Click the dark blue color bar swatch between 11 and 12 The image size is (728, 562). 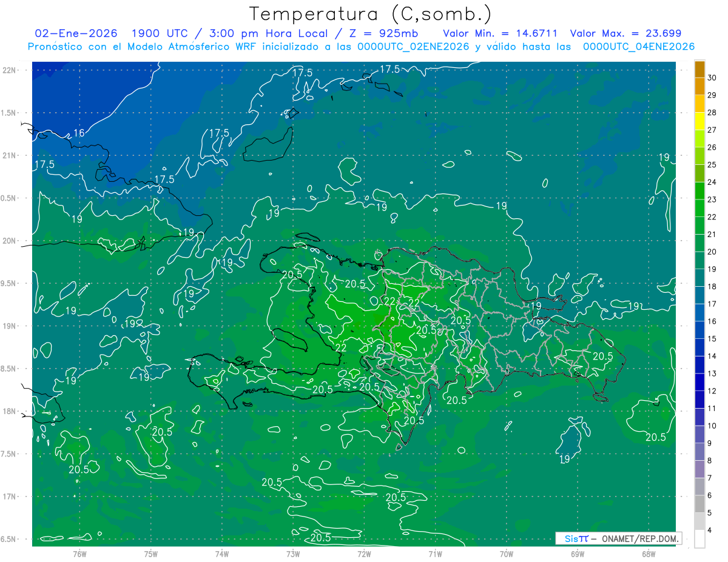(699, 400)
